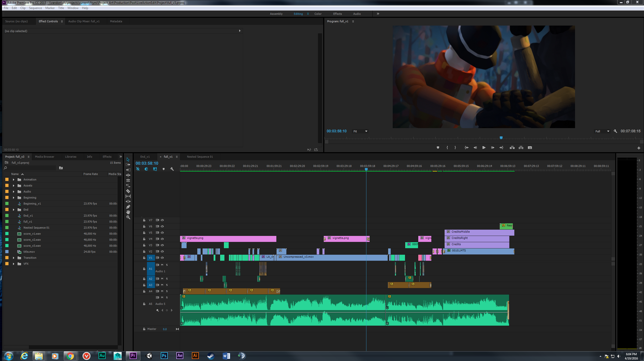Screen dimensions: 644x361
Task: Sort by Frame Rate column header
Action: click(x=91, y=174)
